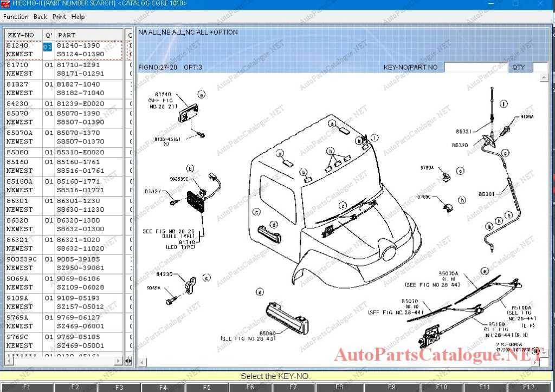
Task: Open the Function menu
Action: 15,17
